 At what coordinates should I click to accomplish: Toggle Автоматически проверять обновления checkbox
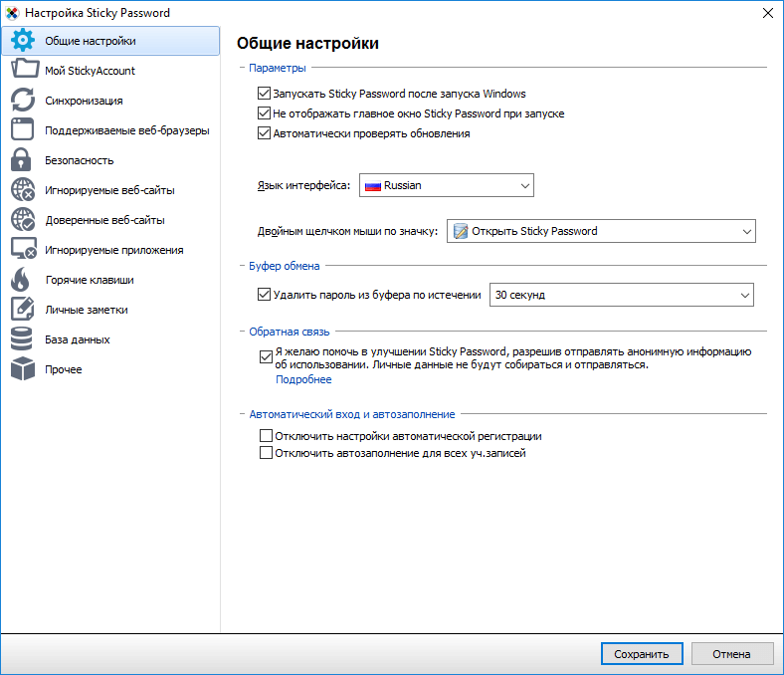click(x=265, y=133)
